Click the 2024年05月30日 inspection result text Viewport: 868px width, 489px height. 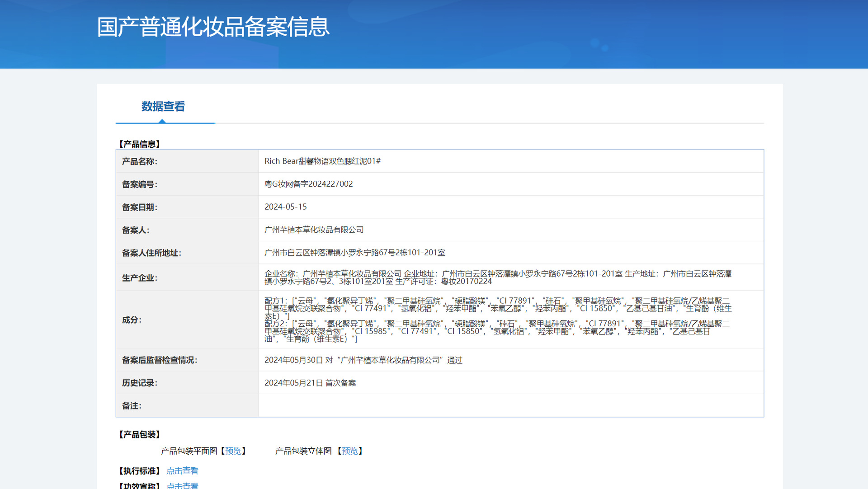point(363,360)
